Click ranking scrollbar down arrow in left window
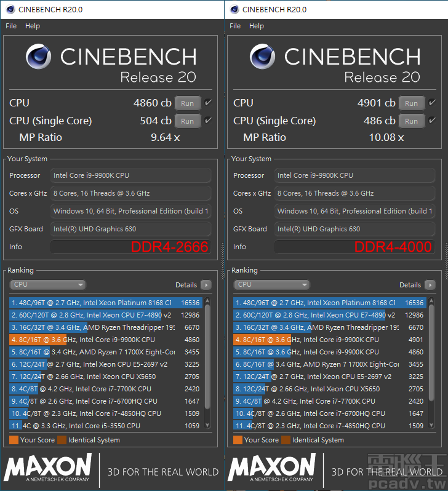The width and height of the screenshot is (448, 491). pyautogui.click(x=207, y=425)
